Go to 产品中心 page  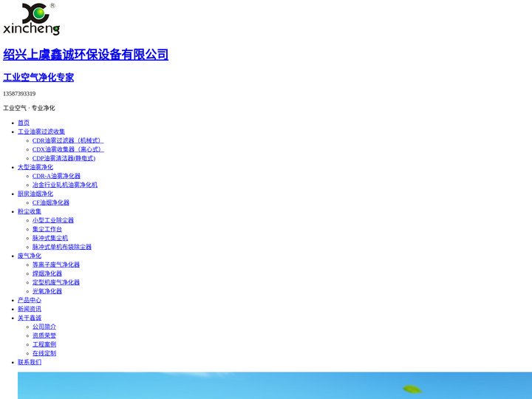click(x=29, y=300)
